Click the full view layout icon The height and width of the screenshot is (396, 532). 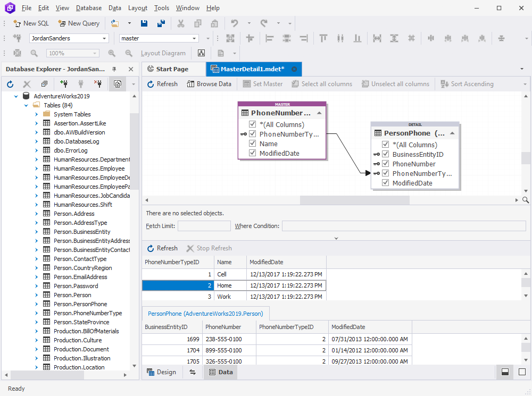[522, 372]
